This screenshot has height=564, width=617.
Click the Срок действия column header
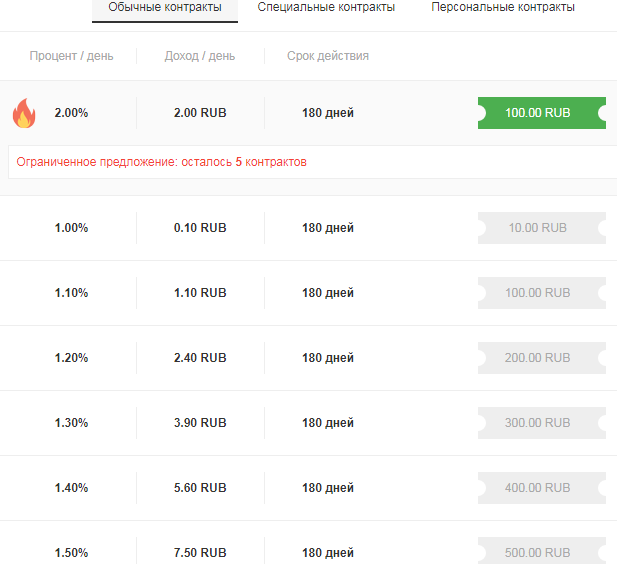coord(328,56)
